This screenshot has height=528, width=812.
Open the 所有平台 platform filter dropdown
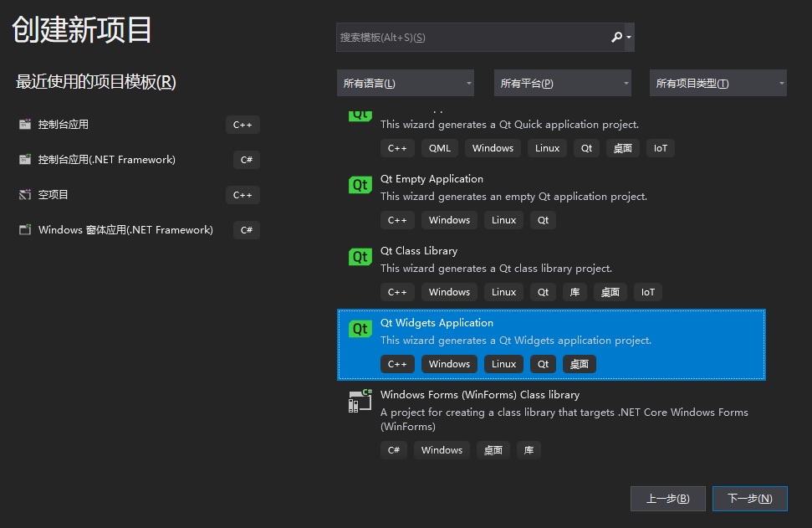(563, 83)
